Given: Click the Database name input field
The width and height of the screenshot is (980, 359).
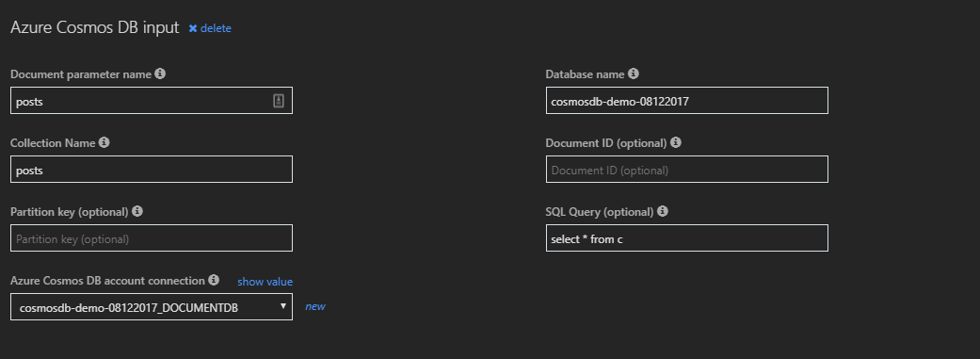Looking at the screenshot, I should click(687, 101).
